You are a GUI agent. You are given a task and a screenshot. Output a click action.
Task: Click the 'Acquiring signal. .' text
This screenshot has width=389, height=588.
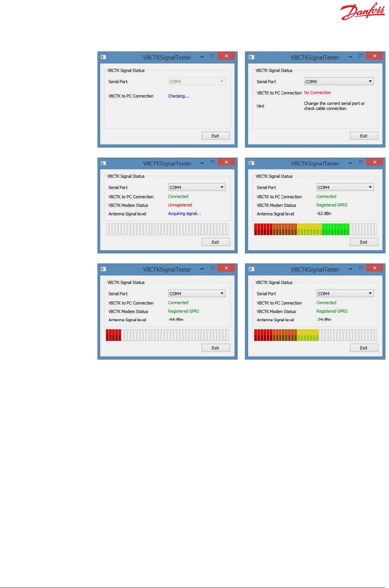(184, 214)
